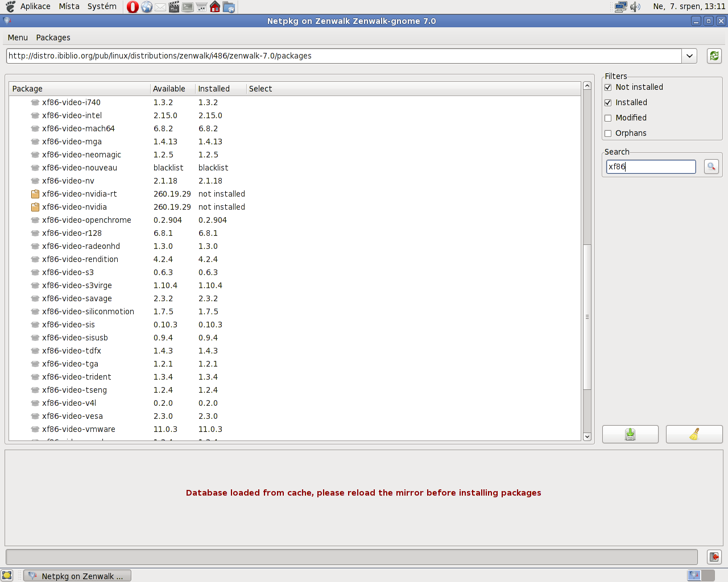Click the icon beside xf86-video-vesa
This screenshot has width=728, height=582.
click(35, 416)
